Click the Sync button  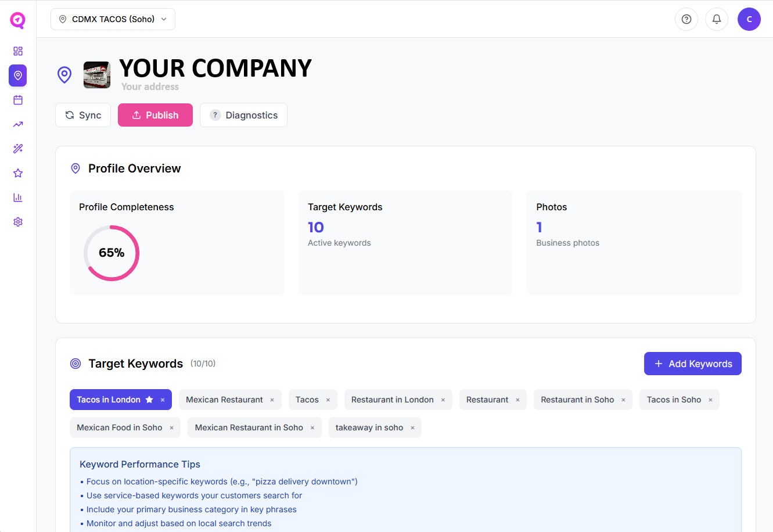(82, 115)
